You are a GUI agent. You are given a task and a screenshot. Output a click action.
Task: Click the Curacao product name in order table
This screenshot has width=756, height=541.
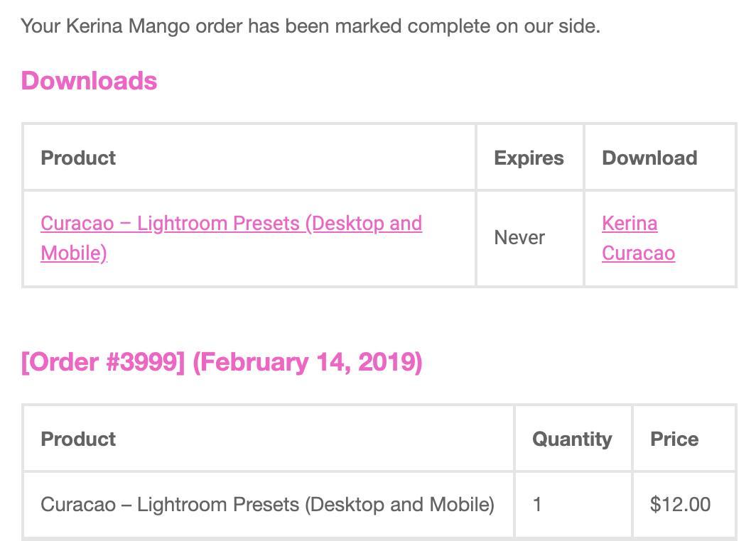[x=268, y=504]
